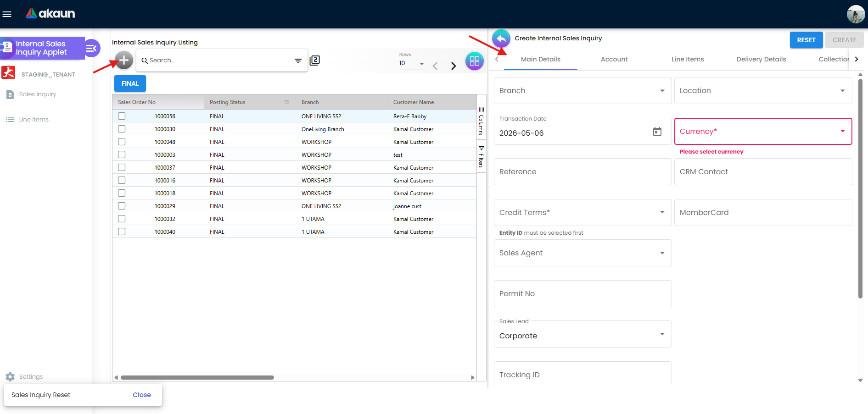The image size is (868, 414).
Task: Collapse the applet sidebar menu
Action: click(x=91, y=48)
